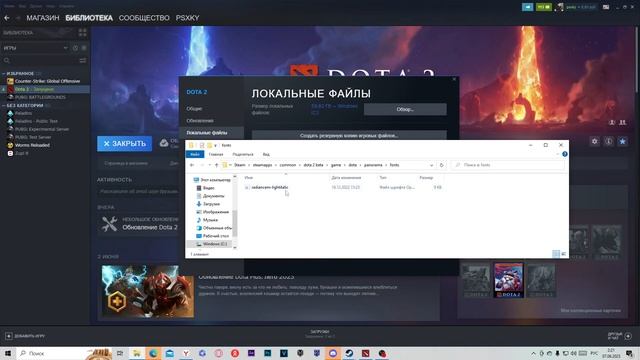
Task: Refresh the Explorer fonts folder
Action: click(441, 165)
